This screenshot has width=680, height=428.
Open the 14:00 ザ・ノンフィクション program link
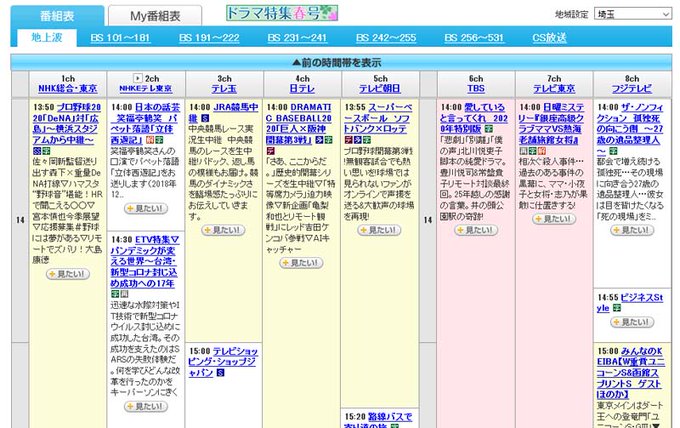point(630,129)
